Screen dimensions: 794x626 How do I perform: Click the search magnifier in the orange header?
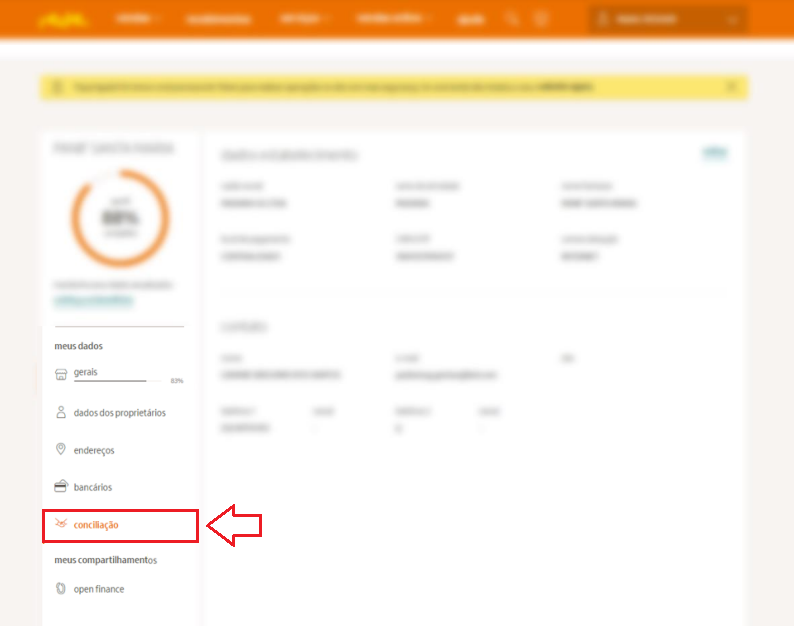pyautogui.click(x=512, y=19)
